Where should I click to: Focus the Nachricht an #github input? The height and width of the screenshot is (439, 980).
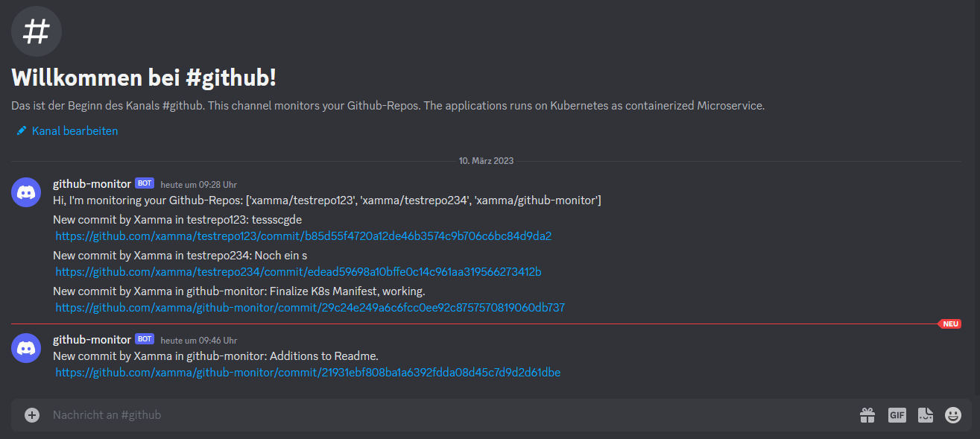[x=447, y=415]
